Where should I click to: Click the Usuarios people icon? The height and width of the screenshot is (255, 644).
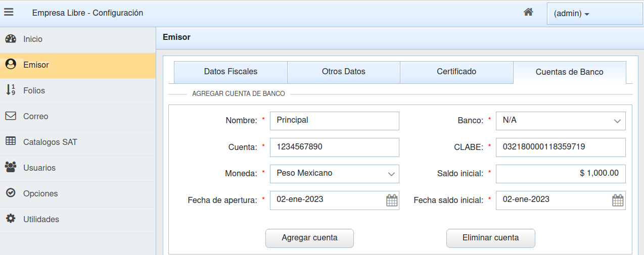(11, 168)
